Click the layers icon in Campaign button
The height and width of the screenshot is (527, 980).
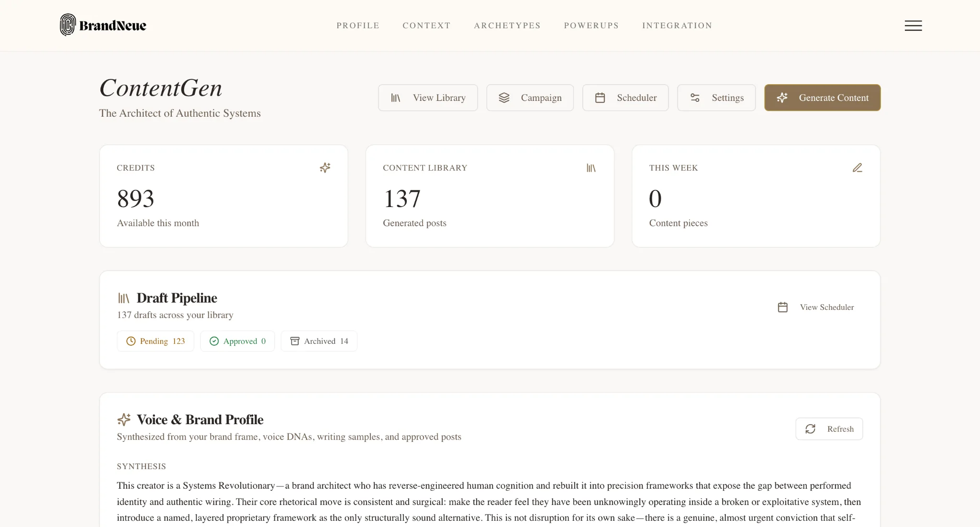point(504,98)
